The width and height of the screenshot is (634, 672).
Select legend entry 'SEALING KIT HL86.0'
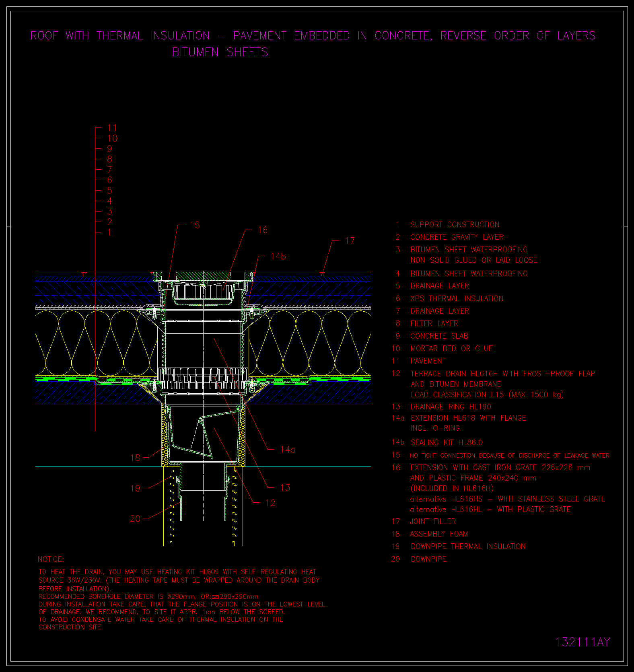(x=446, y=442)
